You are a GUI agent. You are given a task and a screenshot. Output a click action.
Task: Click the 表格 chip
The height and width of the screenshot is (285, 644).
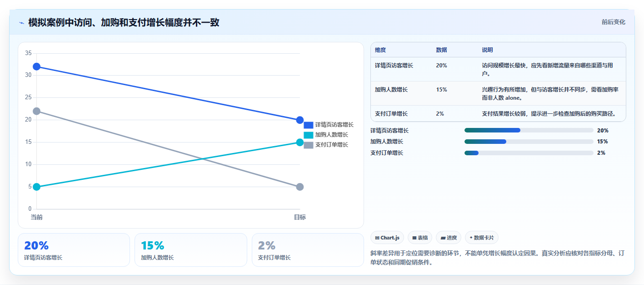point(420,238)
